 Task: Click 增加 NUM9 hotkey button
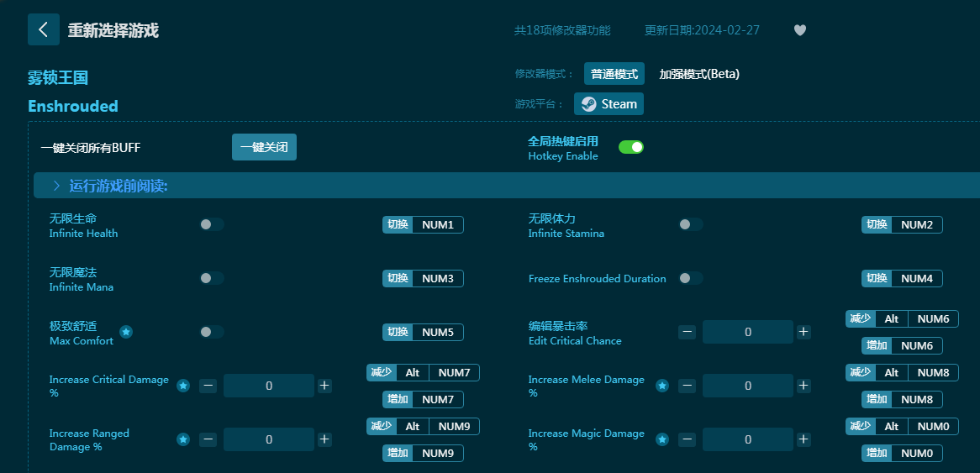[x=423, y=453]
